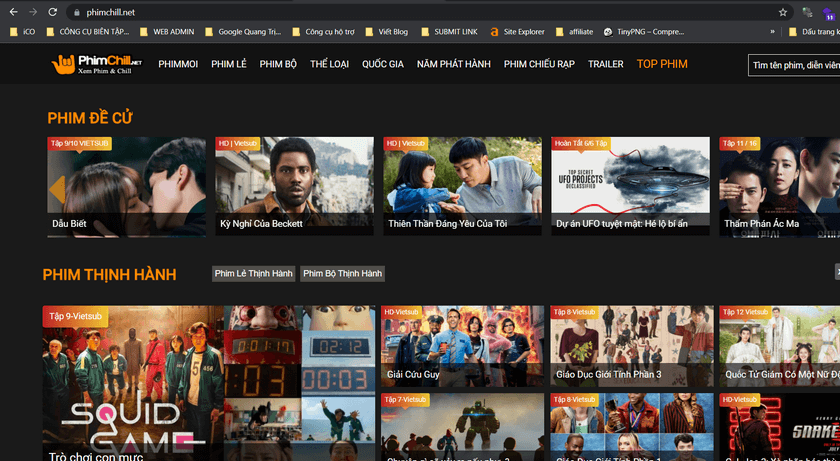
Task: Open the PHIM CHIẾU RẠP menu item
Action: (x=539, y=64)
